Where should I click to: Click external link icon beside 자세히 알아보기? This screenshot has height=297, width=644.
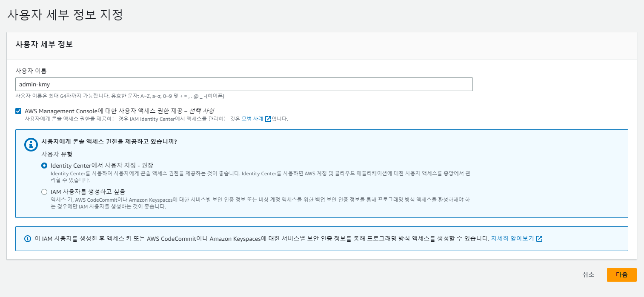tap(539, 238)
